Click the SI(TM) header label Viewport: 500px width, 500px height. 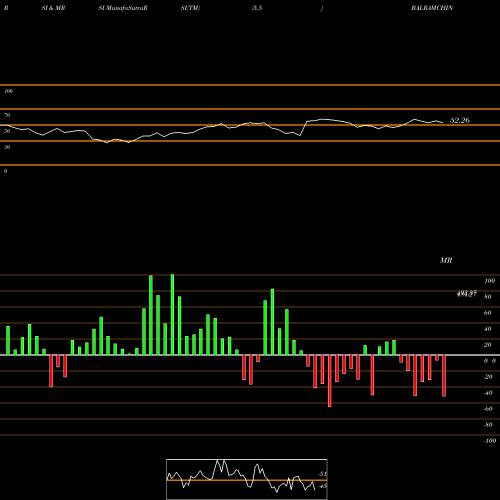190,8
